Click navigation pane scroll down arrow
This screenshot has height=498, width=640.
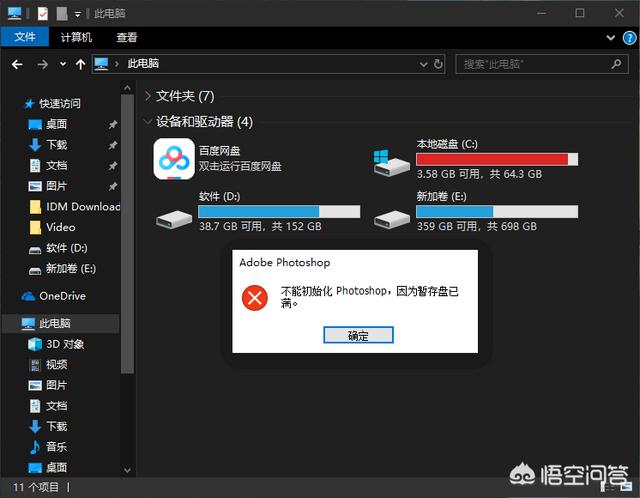(x=127, y=470)
